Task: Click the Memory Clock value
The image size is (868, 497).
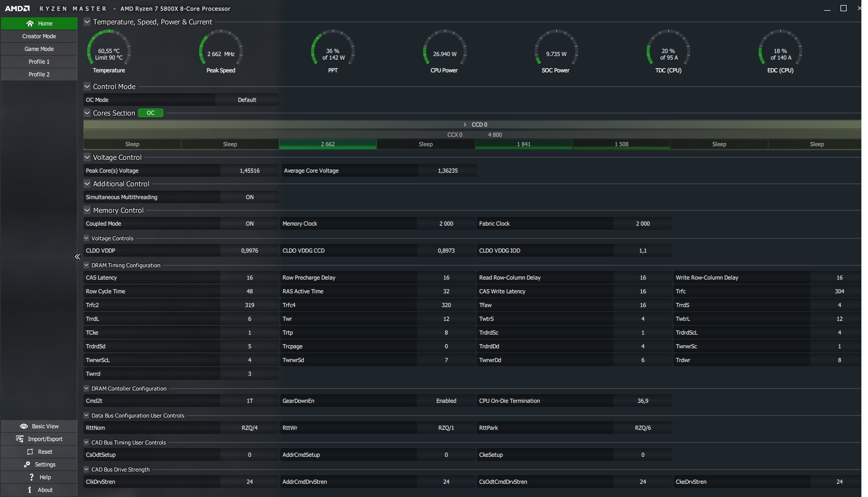Action: pyautogui.click(x=446, y=224)
